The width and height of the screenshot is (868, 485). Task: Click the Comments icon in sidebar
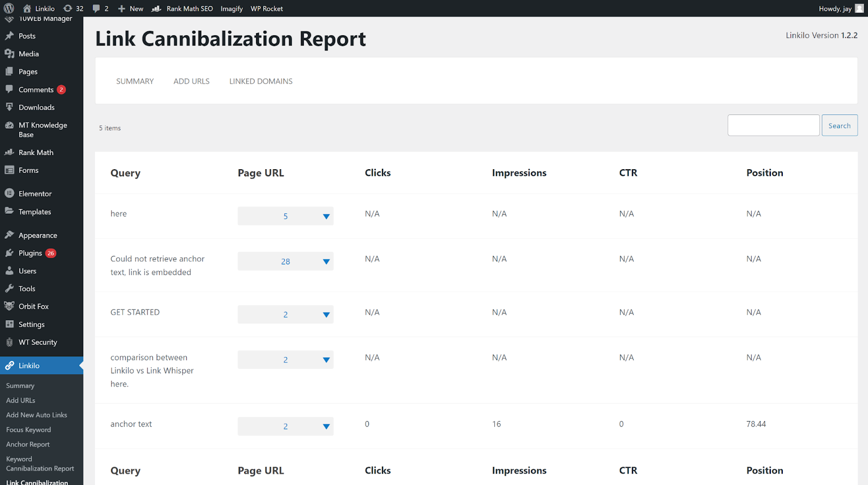pos(9,90)
